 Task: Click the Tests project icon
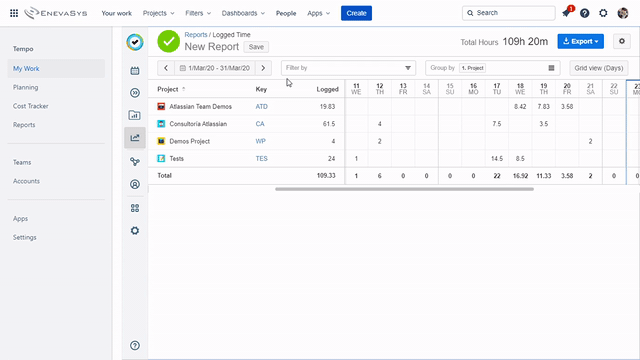[161, 158]
